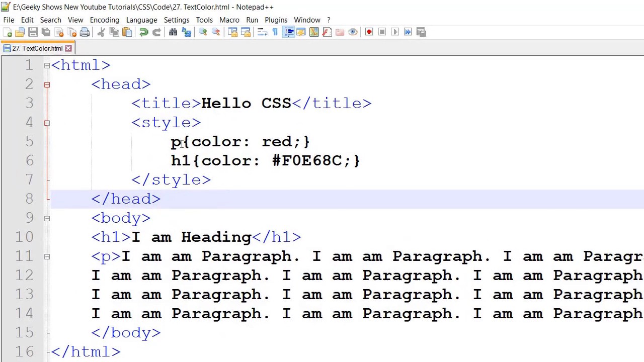Viewport: 644px width, 362px height.
Task: Click the Zoom In magnifier icon
Action: click(203, 32)
